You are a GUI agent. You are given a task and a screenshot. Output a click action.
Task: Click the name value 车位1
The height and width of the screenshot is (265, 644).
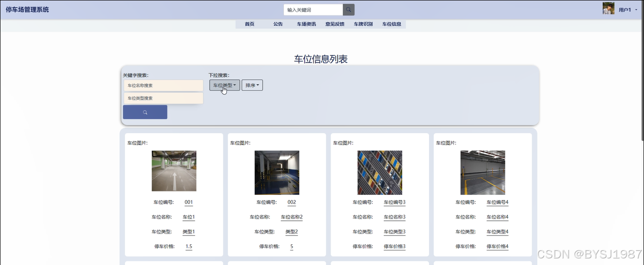pos(189,217)
